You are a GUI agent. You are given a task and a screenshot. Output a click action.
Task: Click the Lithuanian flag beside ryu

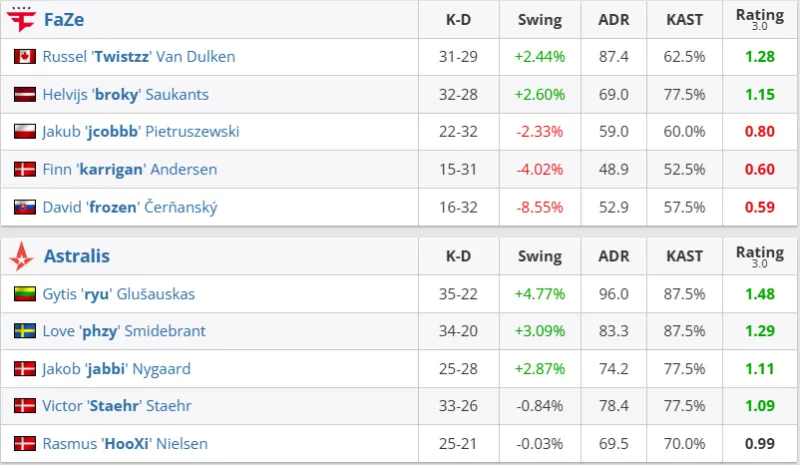coord(25,294)
